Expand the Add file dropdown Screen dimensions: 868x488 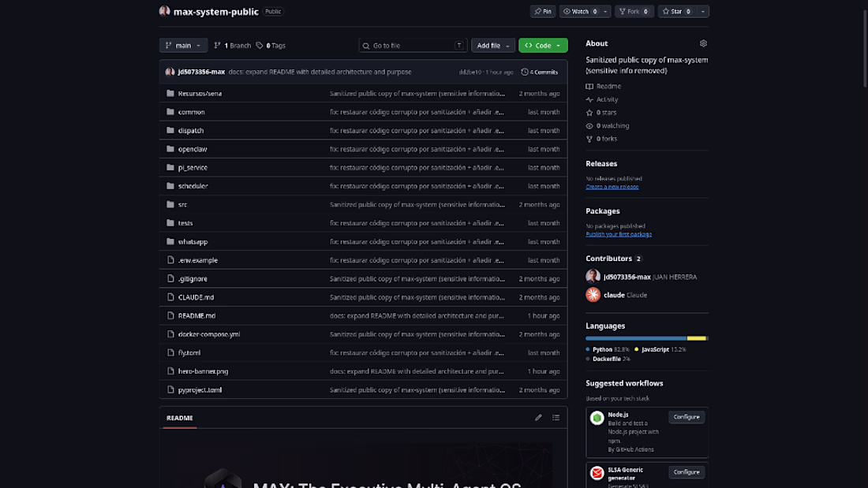(492, 46)
